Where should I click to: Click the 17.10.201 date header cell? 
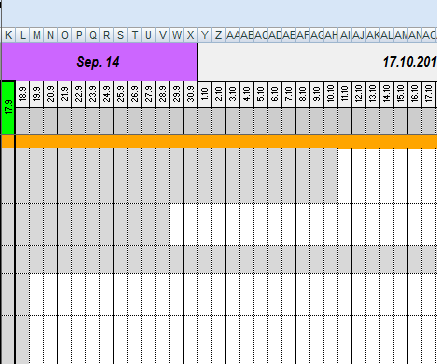pyautogui.click(x=317, y=62)
